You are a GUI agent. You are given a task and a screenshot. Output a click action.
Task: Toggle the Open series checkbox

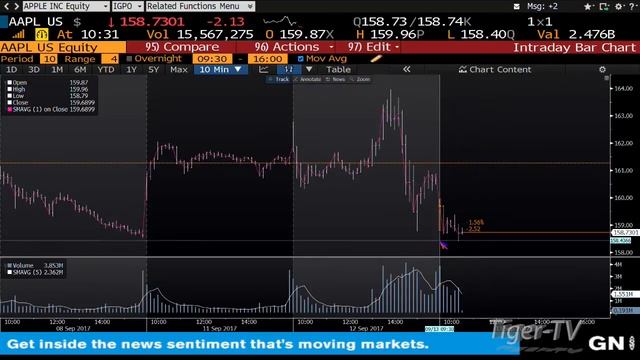tap(9, 82)
